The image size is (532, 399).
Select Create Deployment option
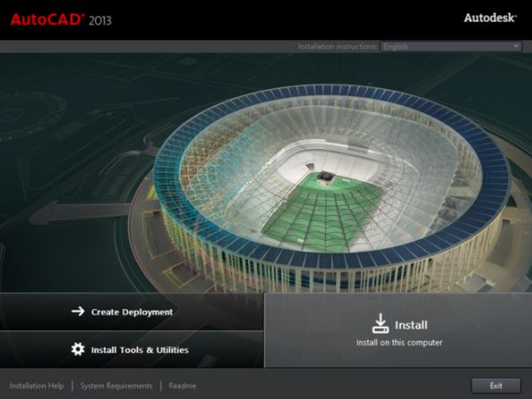(132, 311)
